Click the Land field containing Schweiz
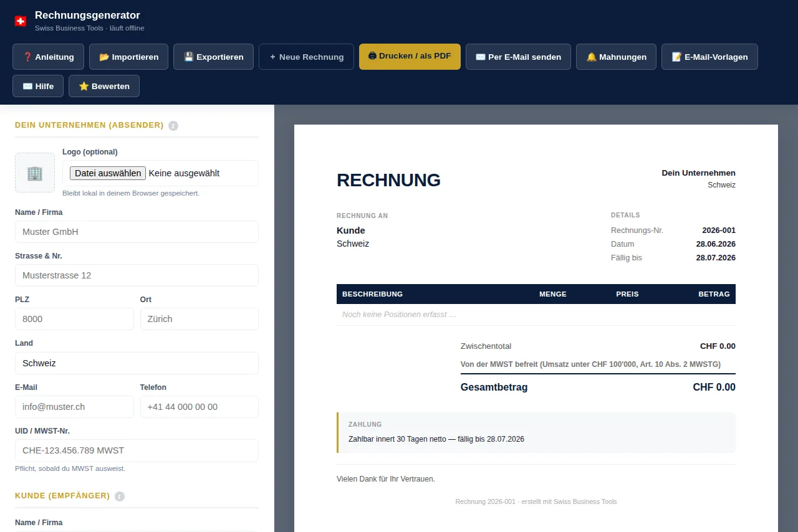 137,363
